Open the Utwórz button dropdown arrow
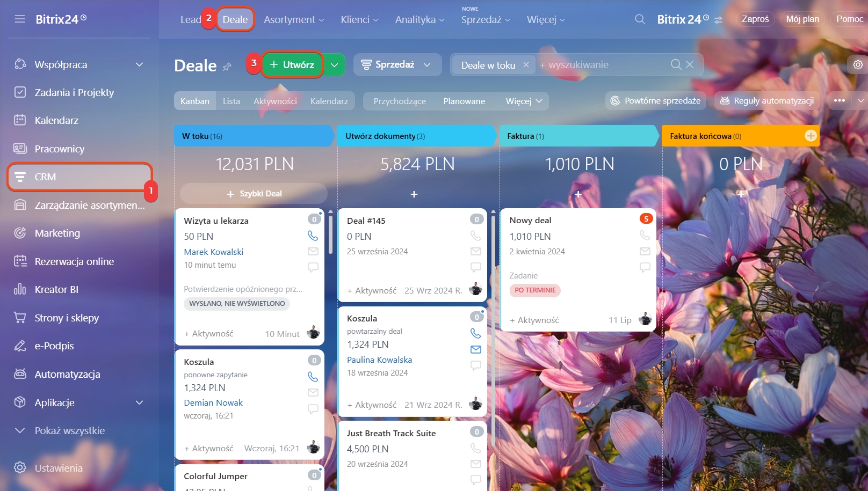Image resolution: width=868 pixels, height=491 pixels. (334, 65)
